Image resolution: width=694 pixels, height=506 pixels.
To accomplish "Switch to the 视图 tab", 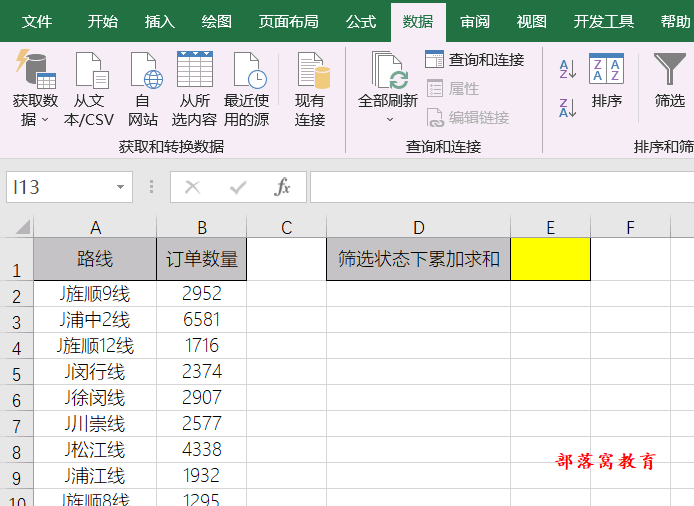I will coord(532,21).
